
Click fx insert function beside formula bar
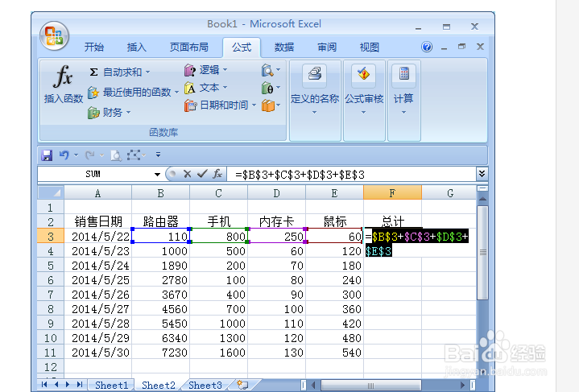tap(217, 174)
